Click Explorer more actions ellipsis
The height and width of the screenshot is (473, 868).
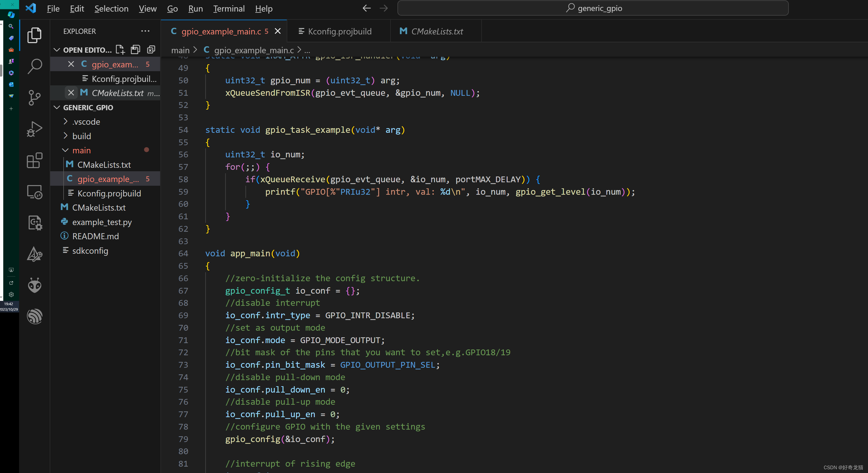(145, 31)
